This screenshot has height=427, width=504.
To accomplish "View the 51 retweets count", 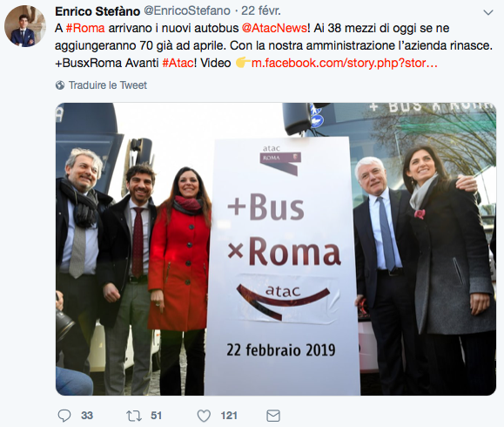I will click(x=156, y=416).
